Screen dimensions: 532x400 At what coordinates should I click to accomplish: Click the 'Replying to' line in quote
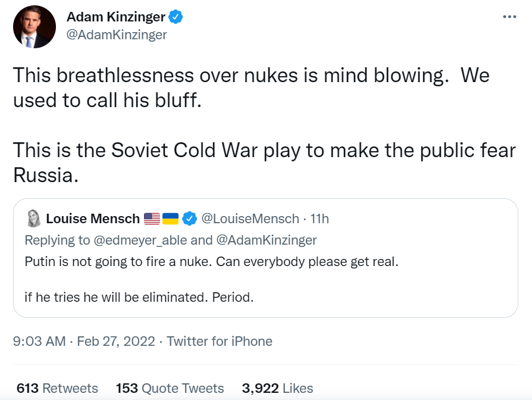(x=170, y=240)
